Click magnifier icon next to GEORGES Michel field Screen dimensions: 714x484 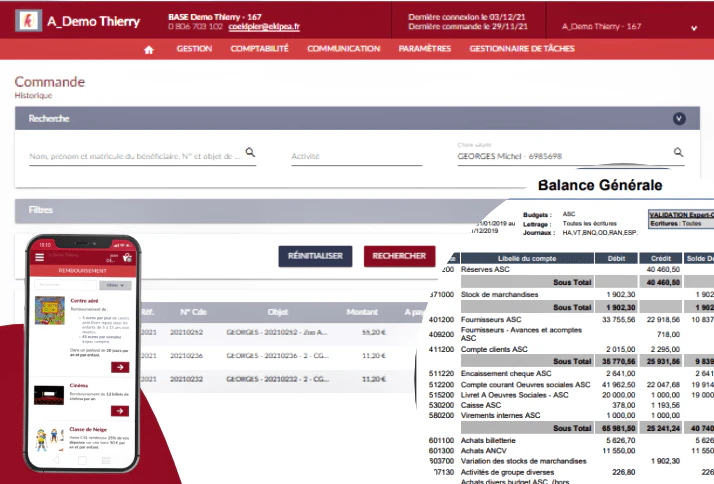[678, 152]
